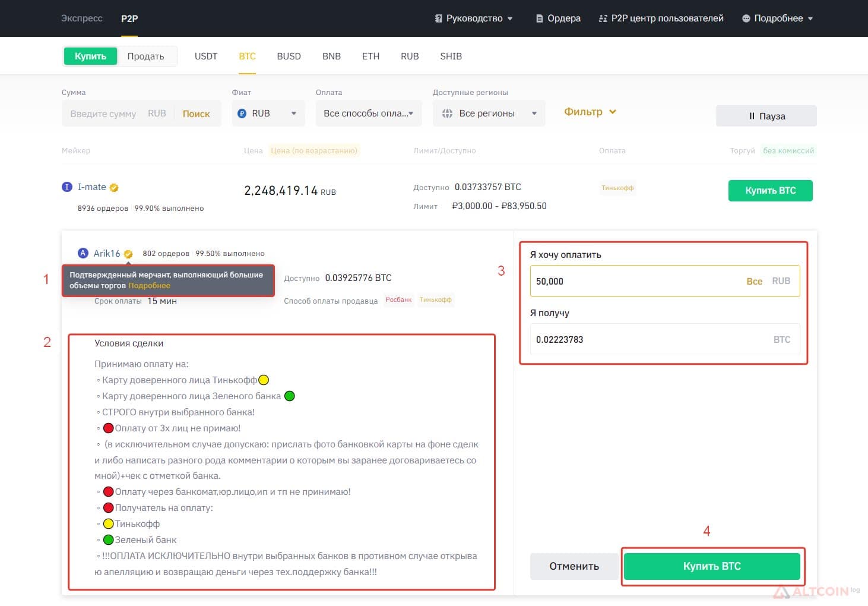868x606 pixels.
Task: Click the Я получу BTC input field
Action: [x=665, y=339]
